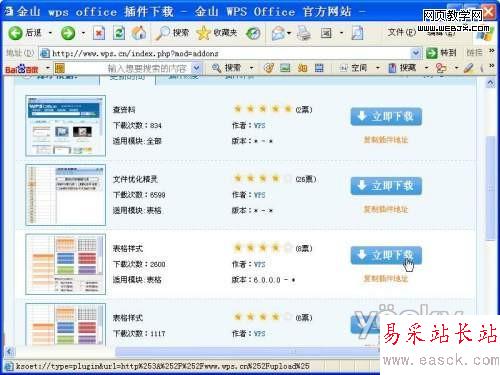Screen dimensions: 500x375
Task: Open the 文件(F) menu
Action: tap(402, 32)
